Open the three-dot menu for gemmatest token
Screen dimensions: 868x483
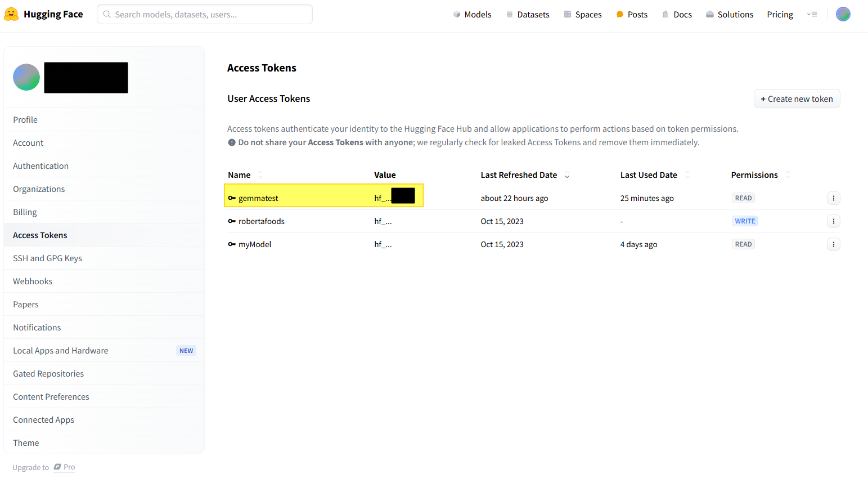pyautogui.click(x=833, y=198)
